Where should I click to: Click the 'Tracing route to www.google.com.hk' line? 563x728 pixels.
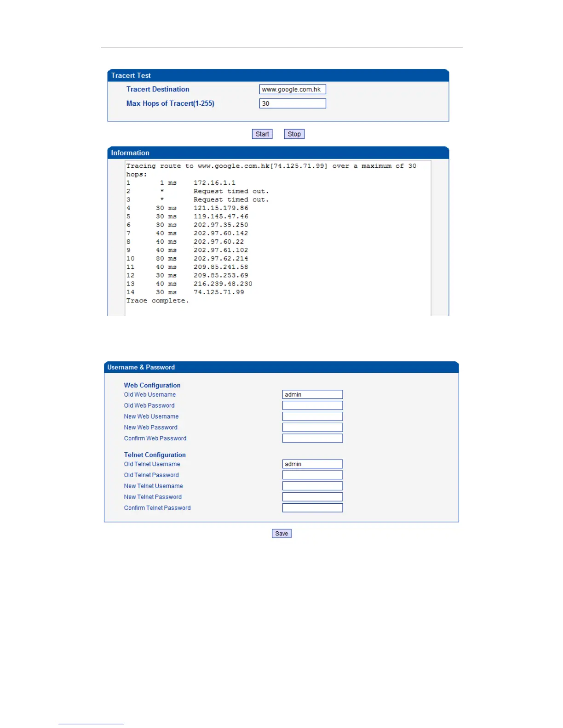point(271,170)
